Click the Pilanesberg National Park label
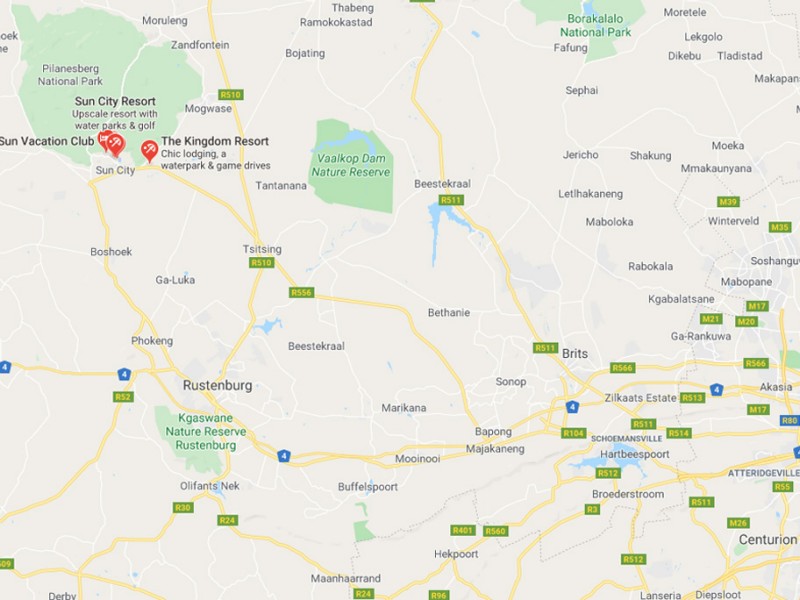Viewport: 800px width, 600px height. click(x=70, y=75)
